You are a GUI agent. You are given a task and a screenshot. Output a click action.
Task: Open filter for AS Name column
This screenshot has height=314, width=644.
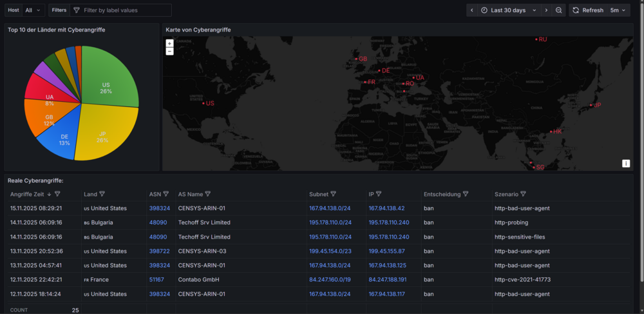point(208,194)
